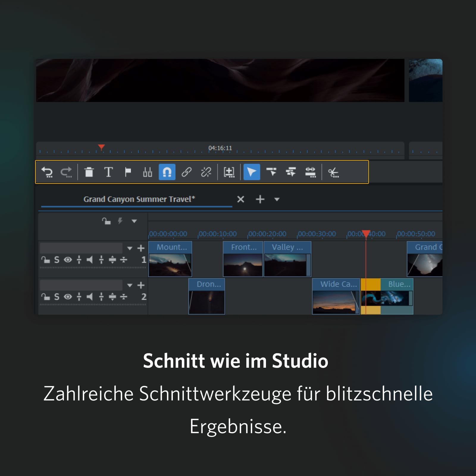Expand the track 2 dropdown arrow
The height and width of the screenshot is (476, 476).
130,285
